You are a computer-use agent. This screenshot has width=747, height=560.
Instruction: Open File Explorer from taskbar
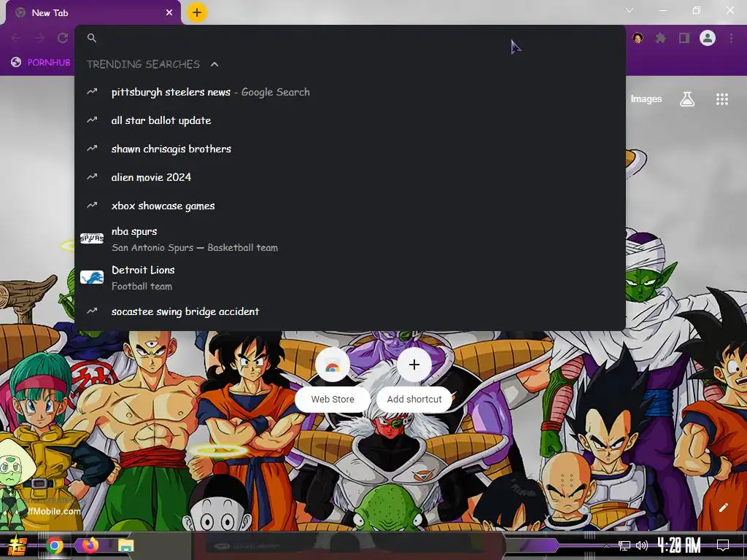125,545
